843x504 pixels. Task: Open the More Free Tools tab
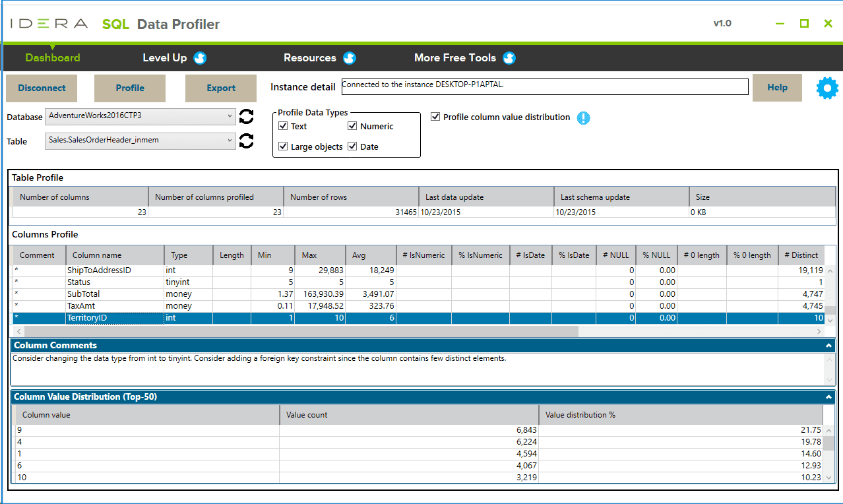[x=455, y=58]
